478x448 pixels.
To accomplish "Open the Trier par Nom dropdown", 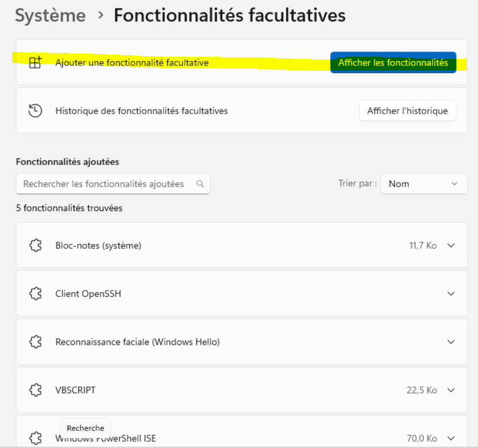I will pyautogui.click(x=423, y=184).
